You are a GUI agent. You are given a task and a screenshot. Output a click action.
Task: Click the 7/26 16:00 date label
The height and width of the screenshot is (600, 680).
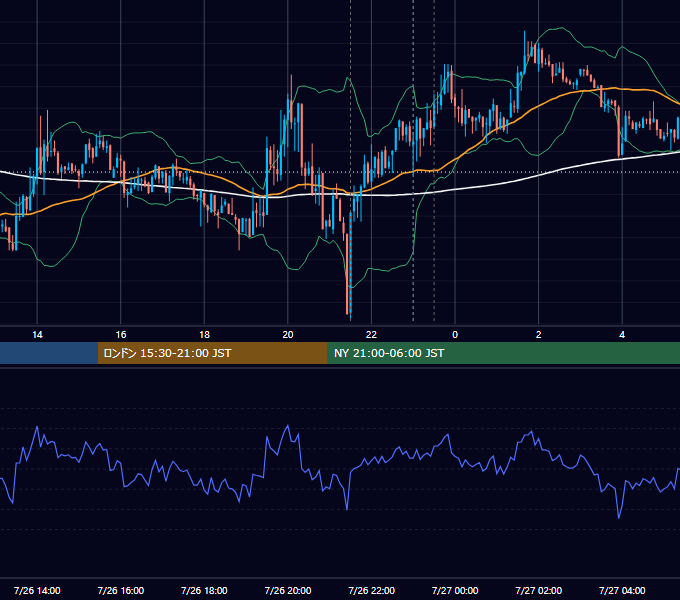121,590
